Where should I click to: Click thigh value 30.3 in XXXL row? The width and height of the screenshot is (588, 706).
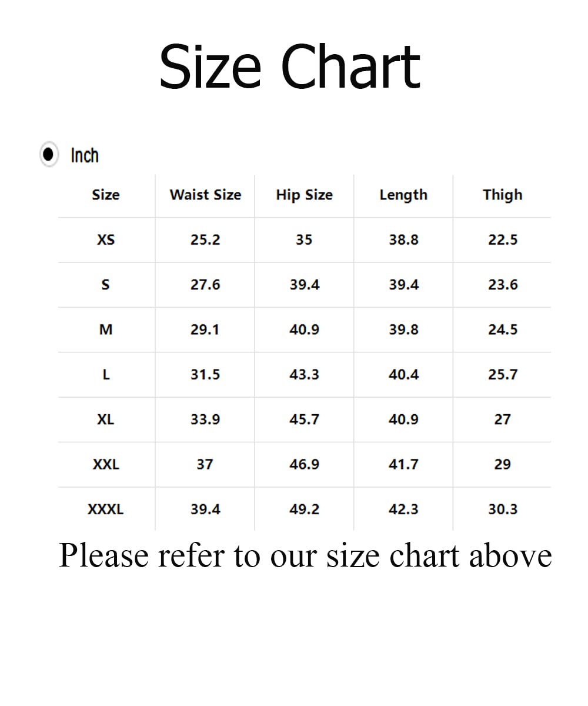pos(503,509)
